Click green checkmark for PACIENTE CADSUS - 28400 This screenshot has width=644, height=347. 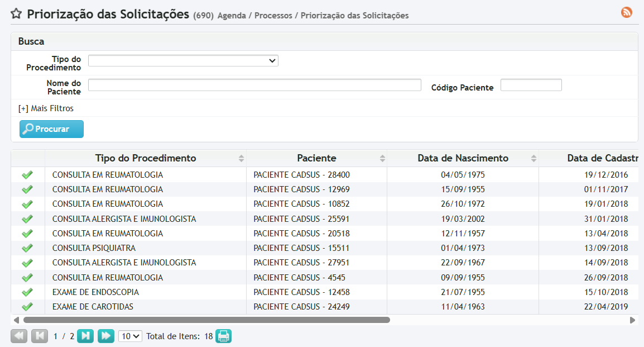click(27, 175)
